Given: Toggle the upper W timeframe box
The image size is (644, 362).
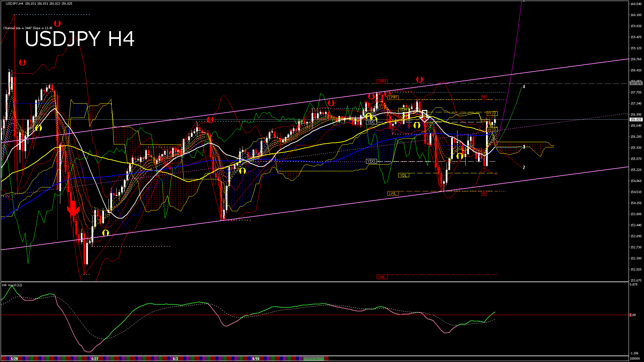Looking at the screenshot, I should (x=489, y=113).
